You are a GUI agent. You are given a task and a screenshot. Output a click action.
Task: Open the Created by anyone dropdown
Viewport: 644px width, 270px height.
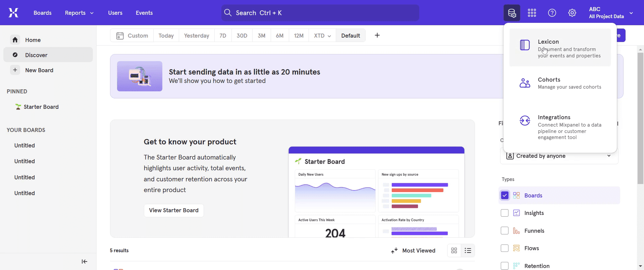(x=559, y=156)
